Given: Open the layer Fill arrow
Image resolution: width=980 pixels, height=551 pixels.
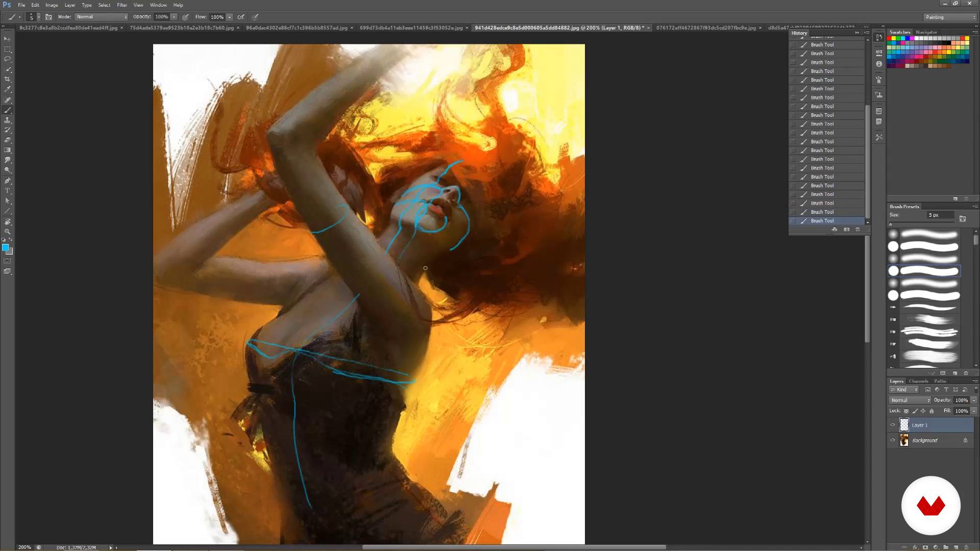Looking at the screenshot, I should click(x=974, y=411).
